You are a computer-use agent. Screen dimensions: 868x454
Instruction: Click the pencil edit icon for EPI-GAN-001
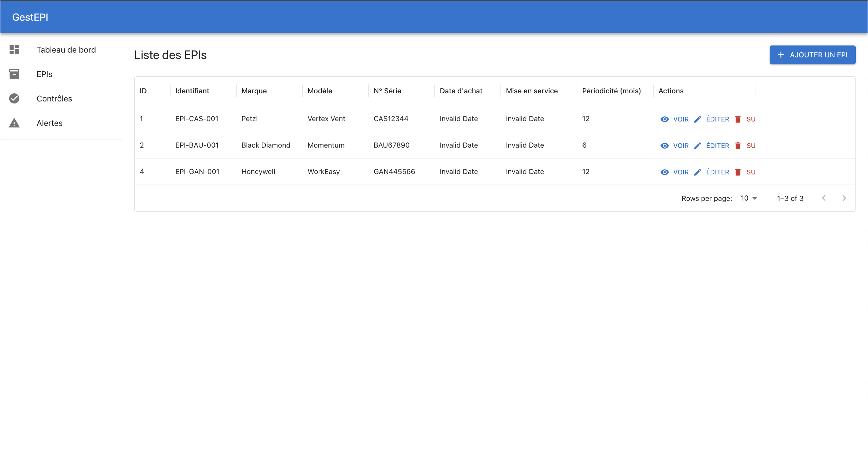point(697,172)
